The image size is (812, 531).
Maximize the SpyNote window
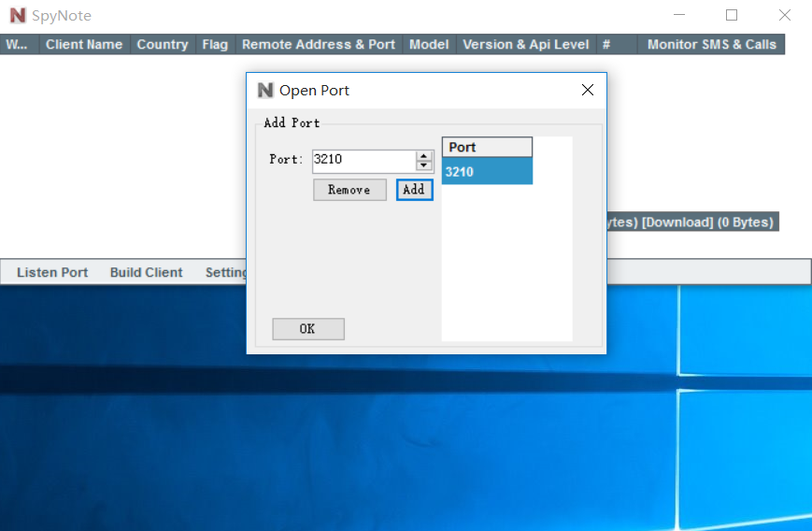click(x=732, y=15)
